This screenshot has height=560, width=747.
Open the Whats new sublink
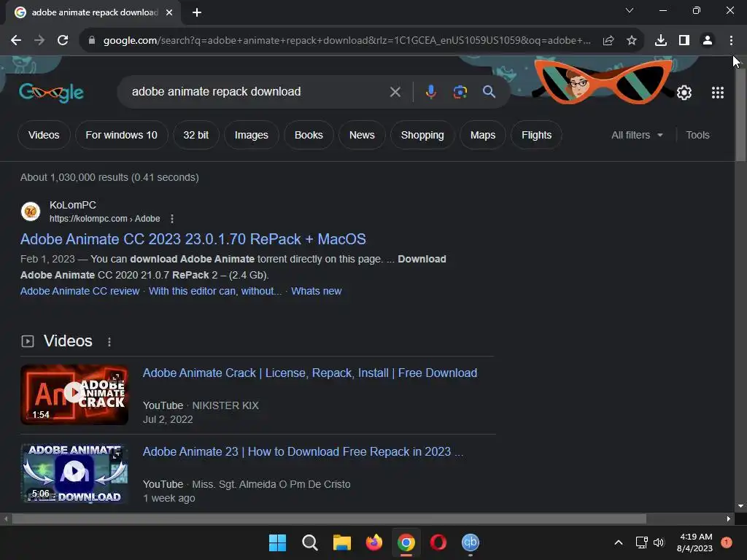tap(317, 291)
